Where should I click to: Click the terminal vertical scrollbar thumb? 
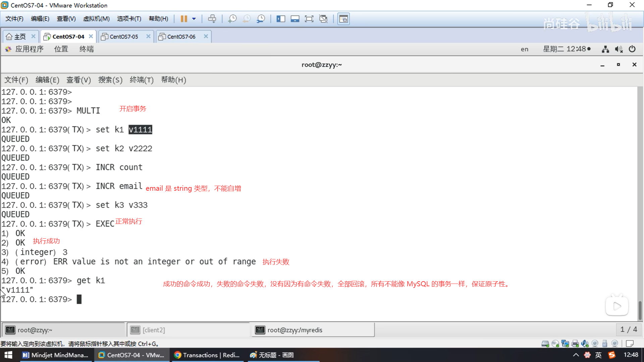(x=640, y=310)
